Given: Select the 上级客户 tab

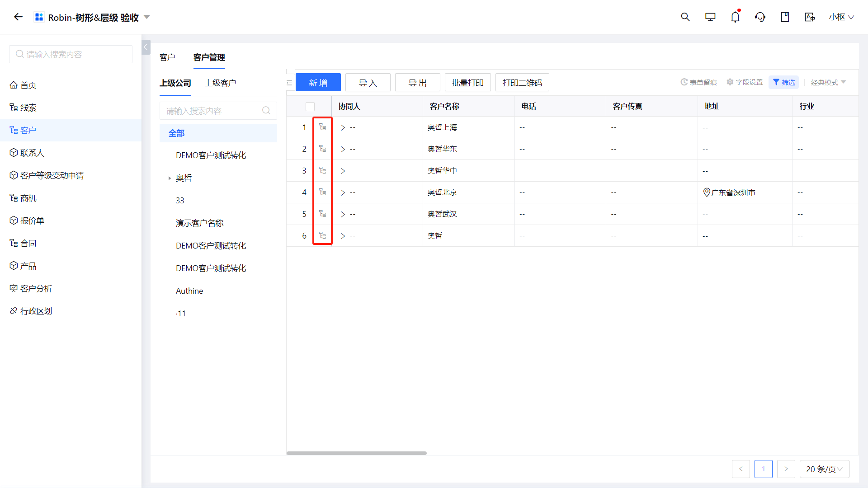Looking at the screenshot, I should click(x=221, y=83).
